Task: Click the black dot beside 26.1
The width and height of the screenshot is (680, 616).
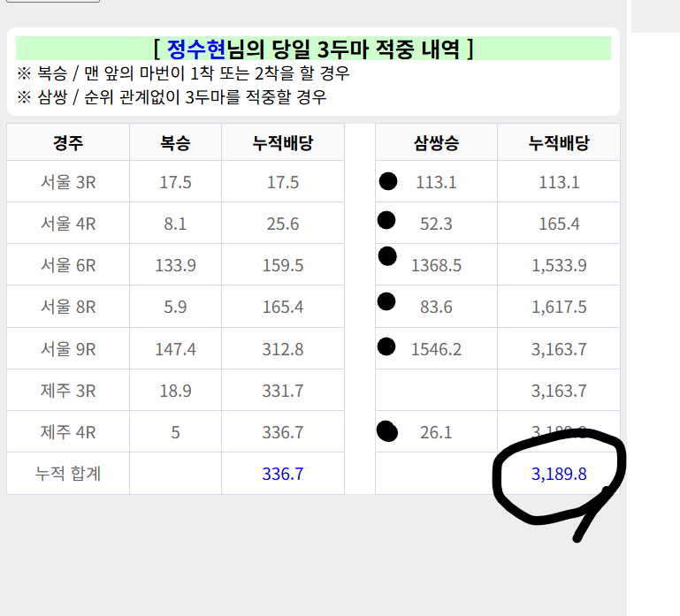Action: click(x=386, y=431)
